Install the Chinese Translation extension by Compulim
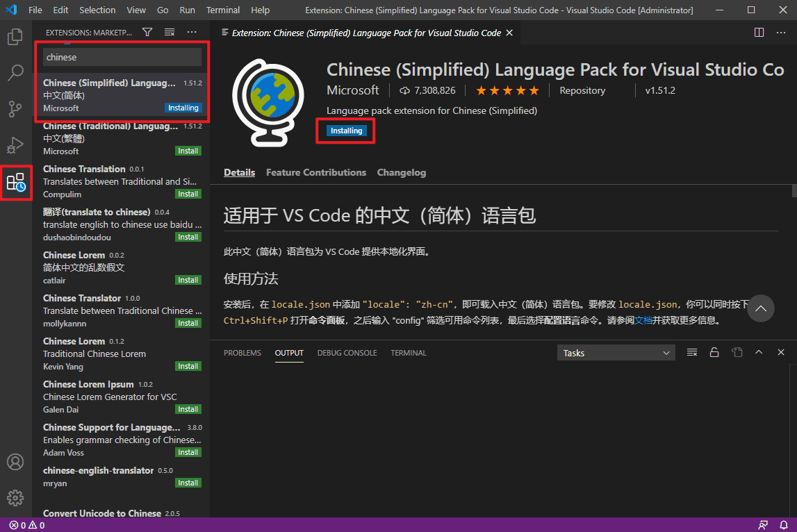This screenshot has height=532, width=797. coord(188,194)
